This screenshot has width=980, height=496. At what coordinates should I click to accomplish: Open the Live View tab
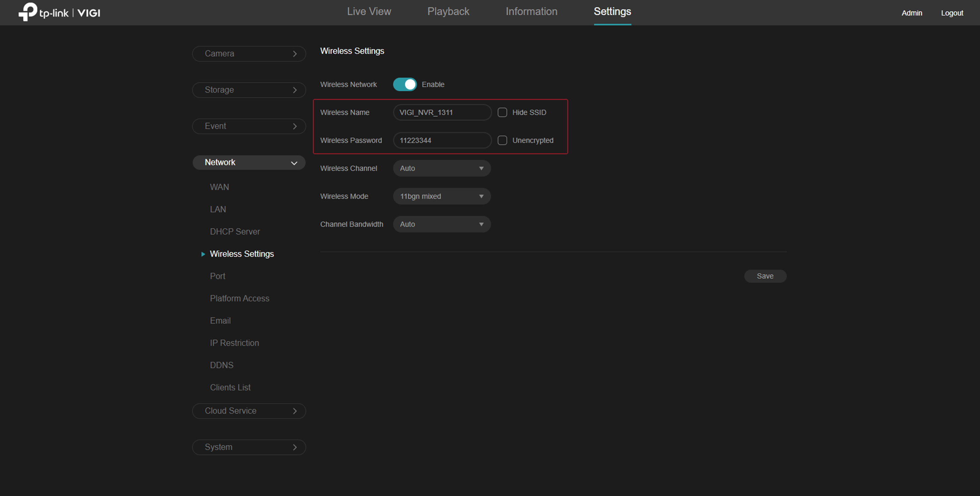pyautogui.click(x=369, y=11)
